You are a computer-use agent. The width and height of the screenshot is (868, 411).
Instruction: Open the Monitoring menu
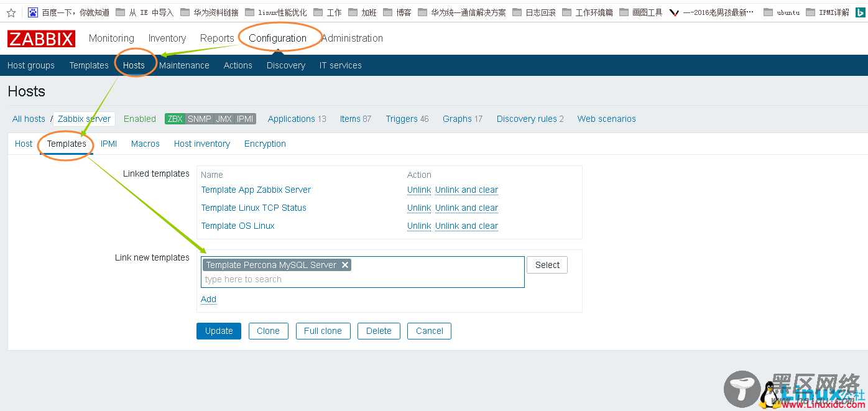111,39
